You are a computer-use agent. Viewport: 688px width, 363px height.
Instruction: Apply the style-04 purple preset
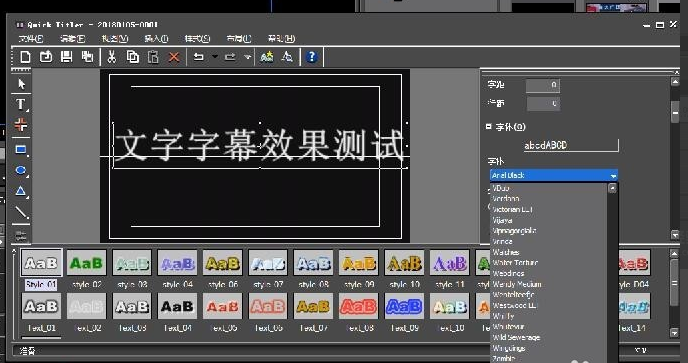[177, 263]
